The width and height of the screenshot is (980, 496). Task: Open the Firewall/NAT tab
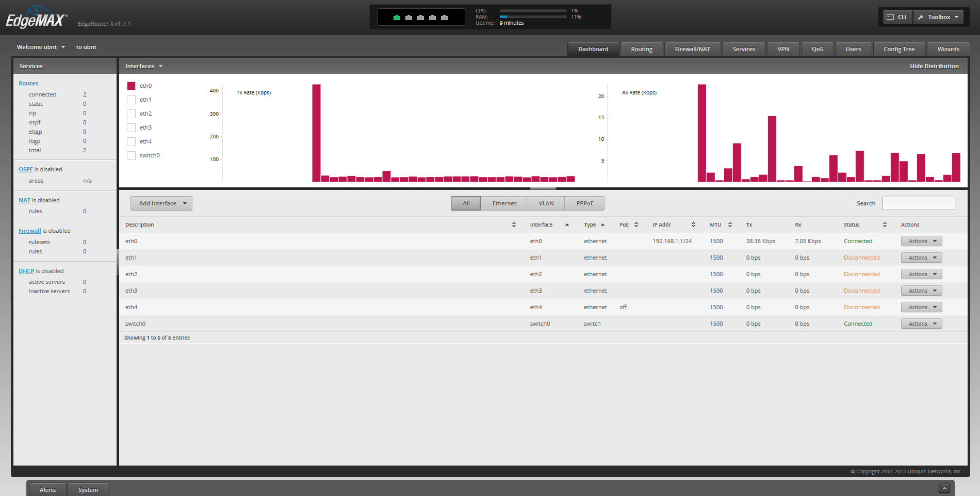692,49
